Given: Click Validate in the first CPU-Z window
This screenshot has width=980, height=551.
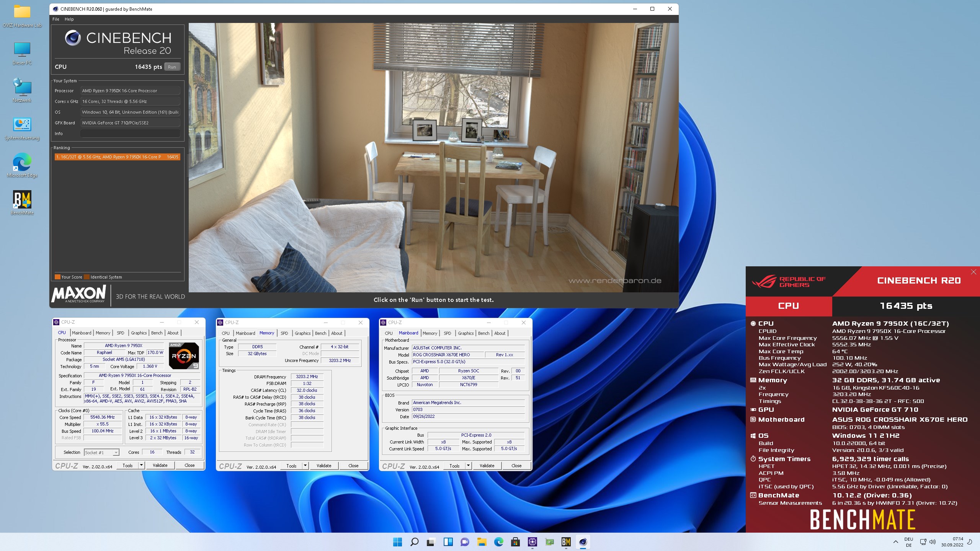Looking at the screenshot, I should (160, 466).
